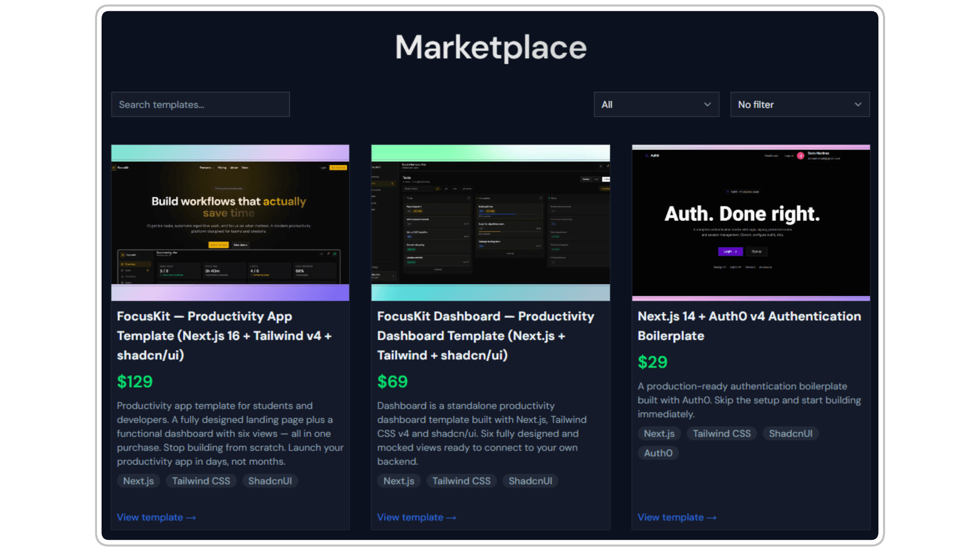This screenshot has height=551, width=980.
Task: Click the Marketplace heading
Action: pyautogui.click(x=491, y=47)
